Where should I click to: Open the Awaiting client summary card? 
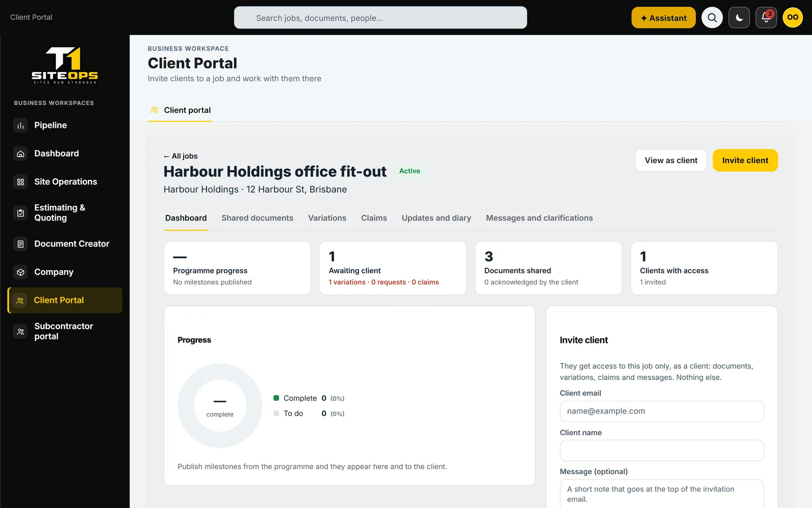pos(393,268)
